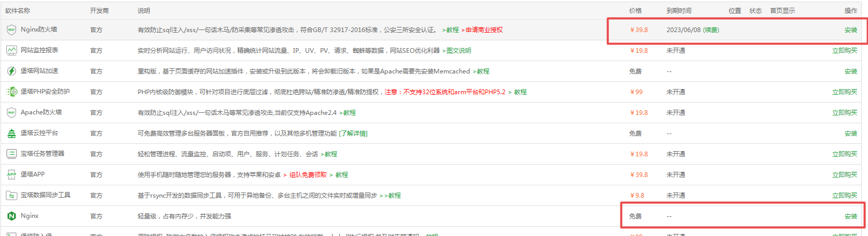Viewport: 868px width, 236px height.
Task: Buy 宝塔数据同步工具 via 立即购买
Action: 845,196
